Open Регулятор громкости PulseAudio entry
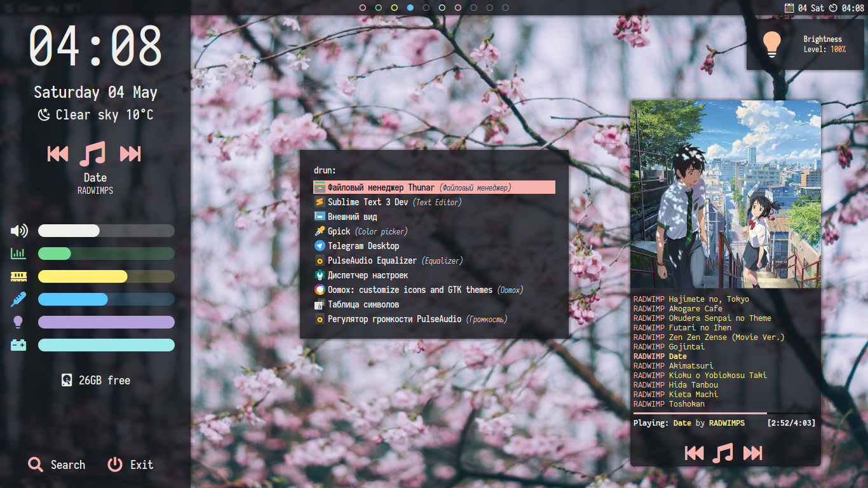Viewport: 868px width, 488px height. [434, 319]
